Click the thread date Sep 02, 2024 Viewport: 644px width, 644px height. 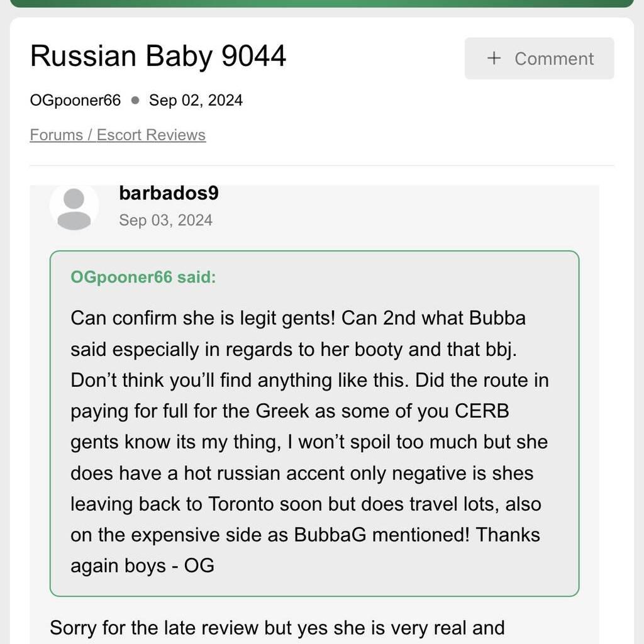coord(196,100)
